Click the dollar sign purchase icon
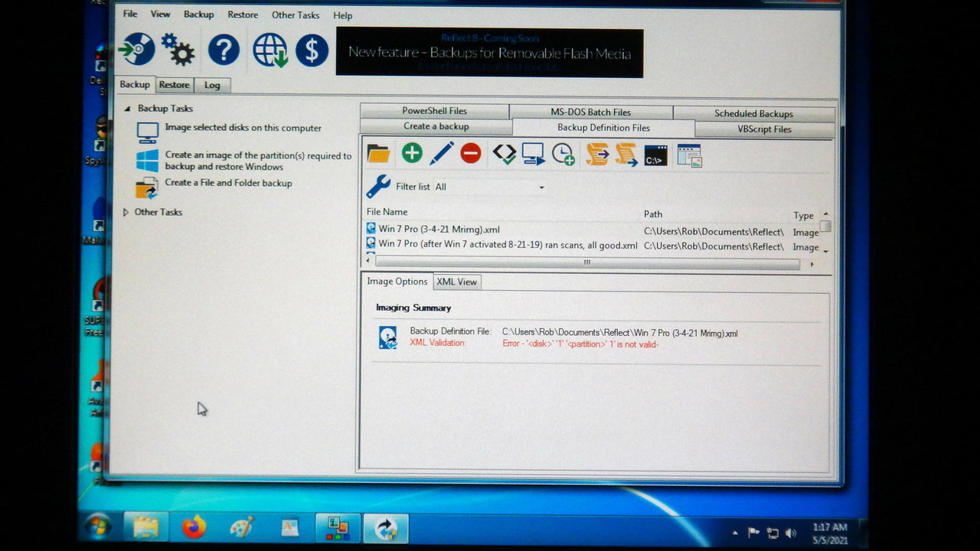This screenshot has height=551, width=980. 312,50
